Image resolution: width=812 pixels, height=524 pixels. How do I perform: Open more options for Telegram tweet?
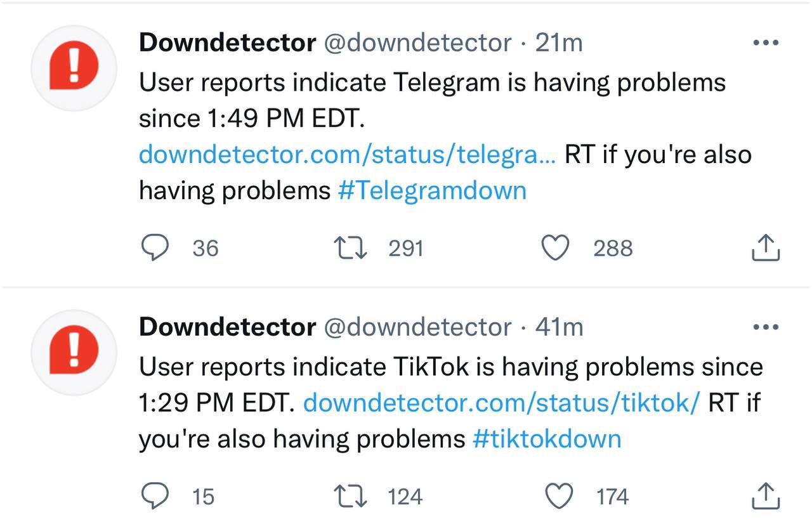pos(765,43)
